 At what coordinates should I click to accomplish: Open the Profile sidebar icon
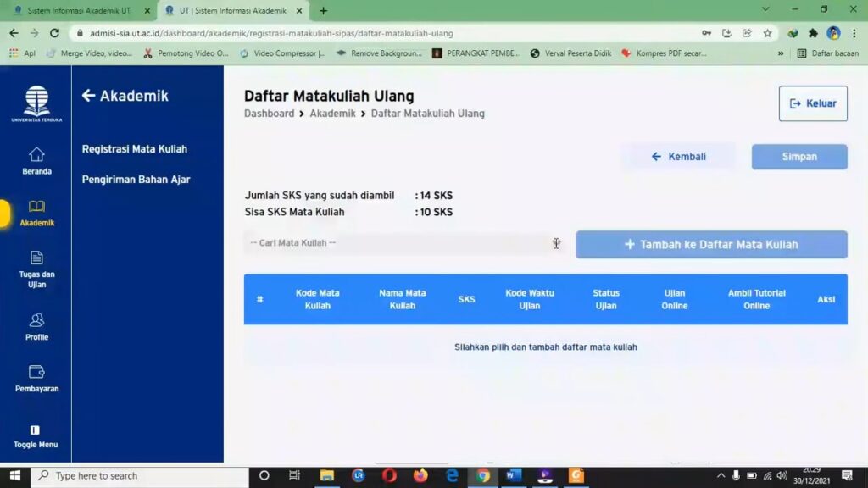36,326
